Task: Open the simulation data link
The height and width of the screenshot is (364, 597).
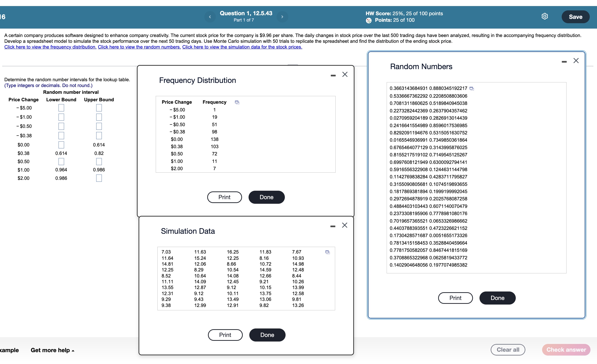Action: (x=242, y=47)
